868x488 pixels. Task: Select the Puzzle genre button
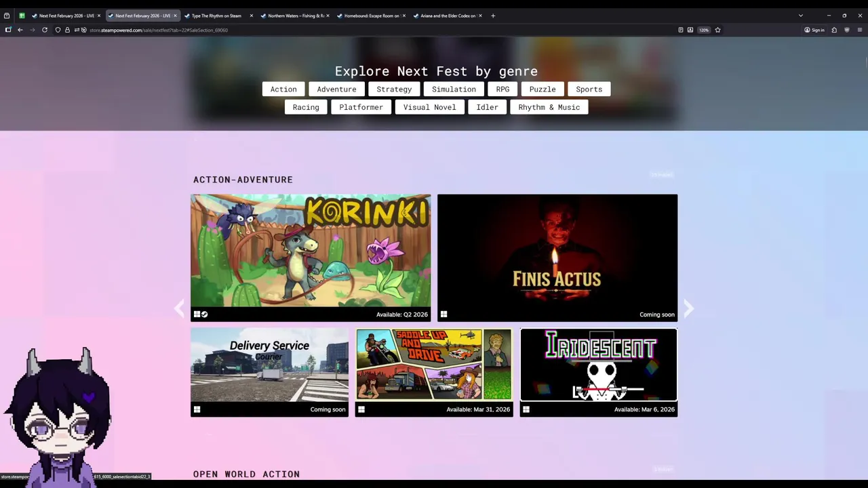[x=542, y=89]
